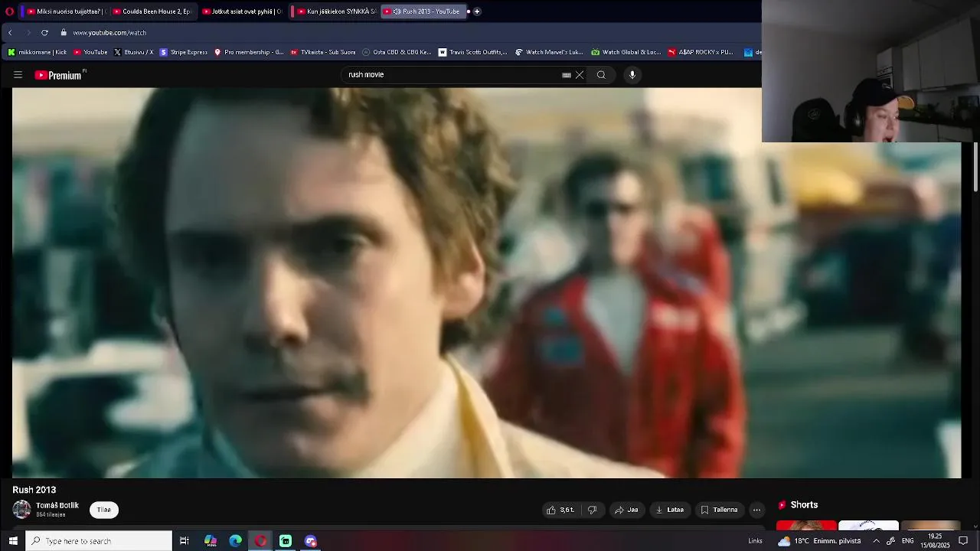Open 'TVkaista - Sub Suora' bookmark
This screenshot has width=980, height=551.
click(323, 52)
